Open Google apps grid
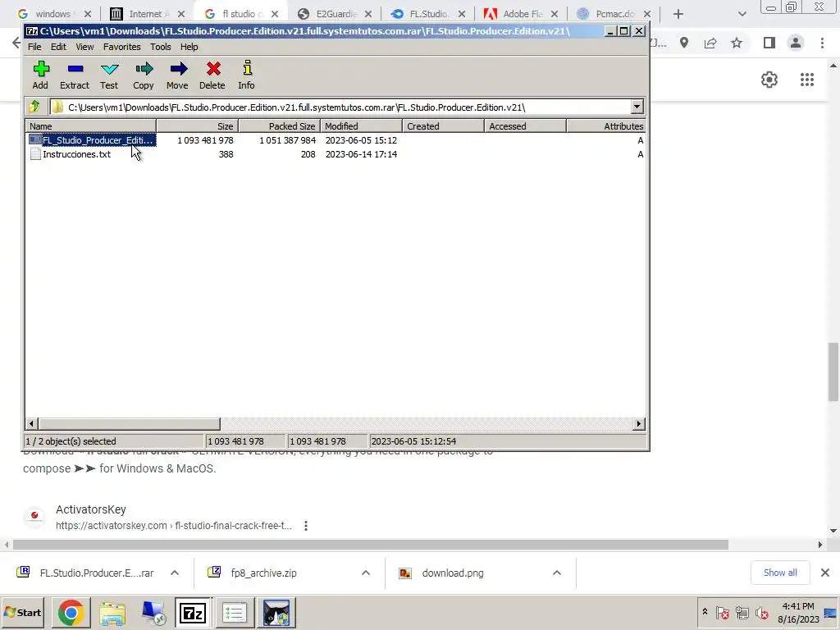The image size is (840, 630). [x=807, y=80]
